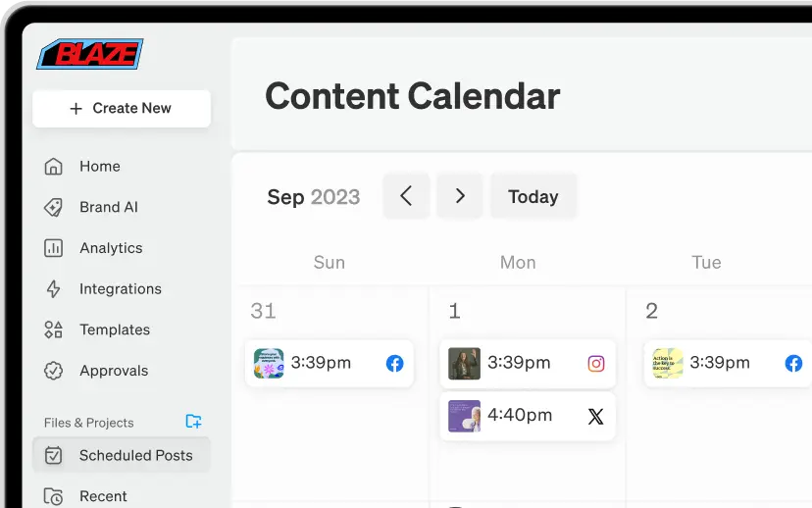
Task: Click the Blaze logo
Action: [x=90, y=55]
